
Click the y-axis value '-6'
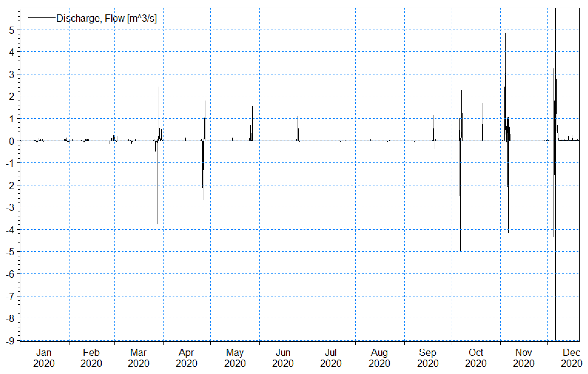10,274
